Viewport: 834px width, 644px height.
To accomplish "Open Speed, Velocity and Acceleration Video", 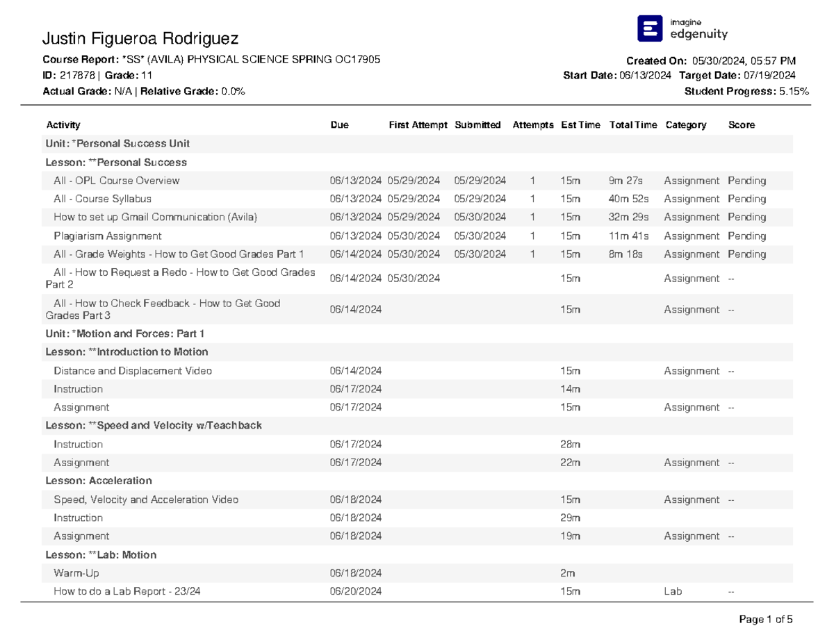I will pyautogui.click(x=146, y=499).
